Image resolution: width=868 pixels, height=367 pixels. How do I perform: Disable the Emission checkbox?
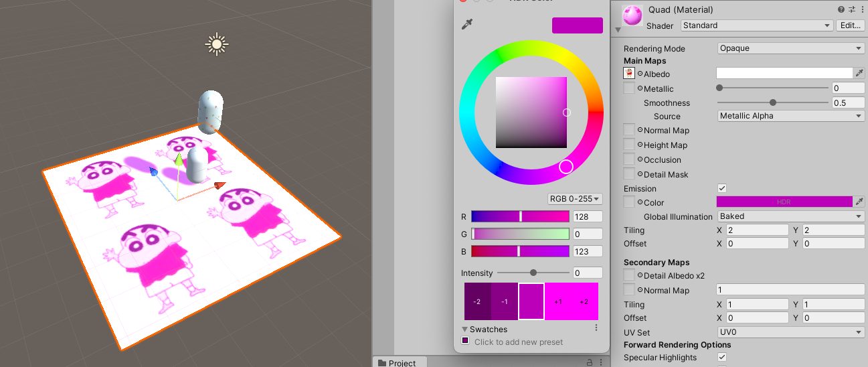(721, 188)
